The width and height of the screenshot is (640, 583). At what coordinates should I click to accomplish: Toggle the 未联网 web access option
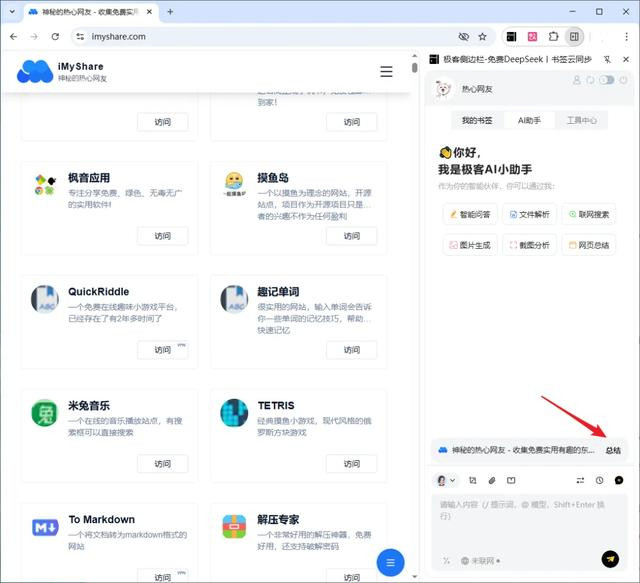tap(480, 561)
